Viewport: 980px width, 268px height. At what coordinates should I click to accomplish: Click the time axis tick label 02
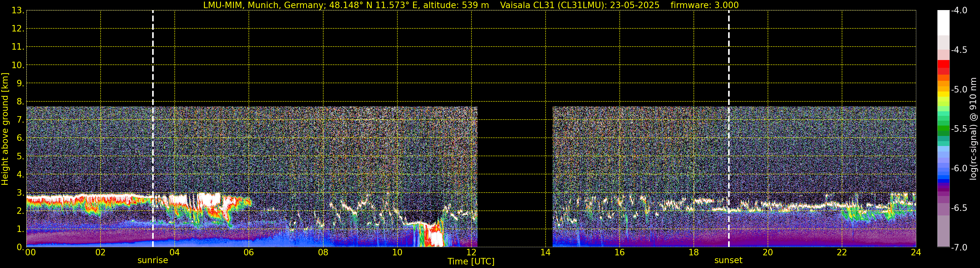click(x=100, y=252)
